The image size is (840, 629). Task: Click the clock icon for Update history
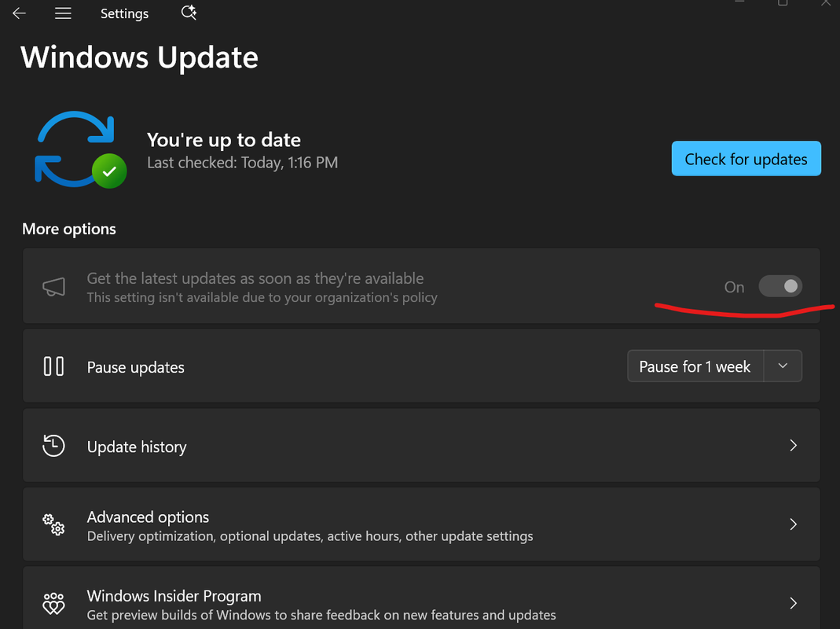(x=53, y=446)
